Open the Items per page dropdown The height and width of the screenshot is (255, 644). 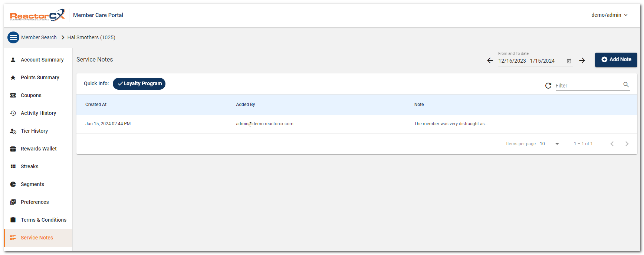click(x=550, y=144)
